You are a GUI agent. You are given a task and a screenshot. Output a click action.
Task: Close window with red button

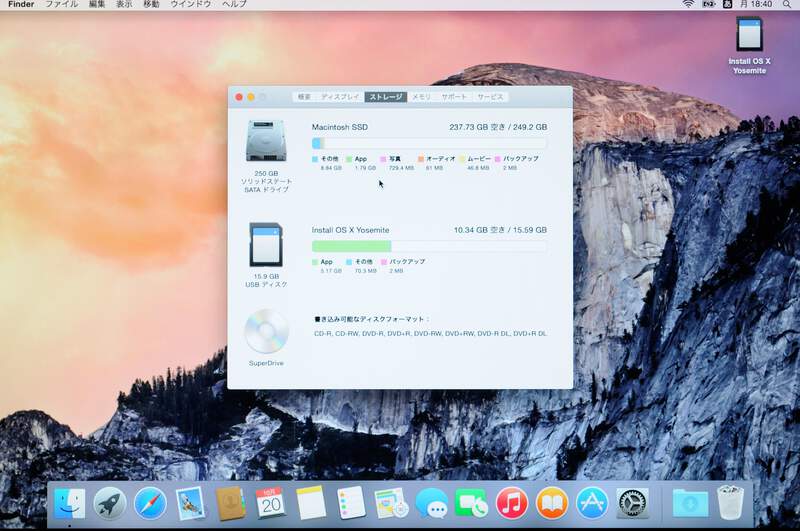point(239,97)
